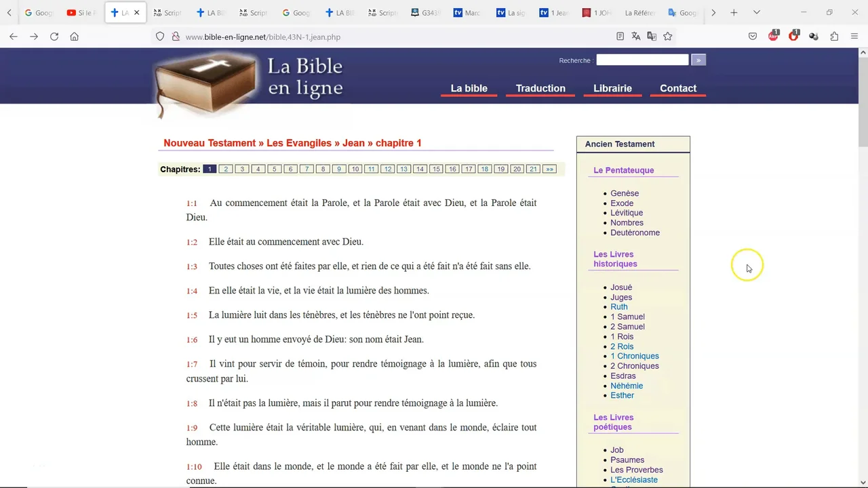Toggle reader view icon in address bar
Viewport: 868px width, 488px height.
click(620, 37)
